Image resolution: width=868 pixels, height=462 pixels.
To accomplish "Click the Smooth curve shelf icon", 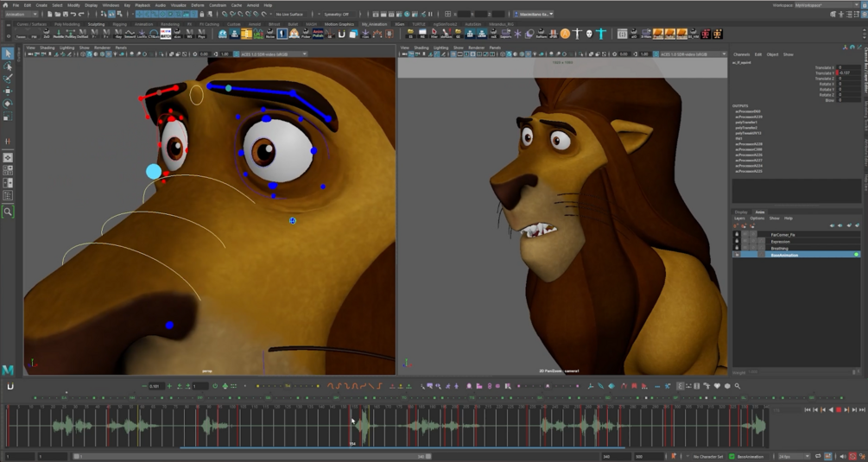I will 130,35.
